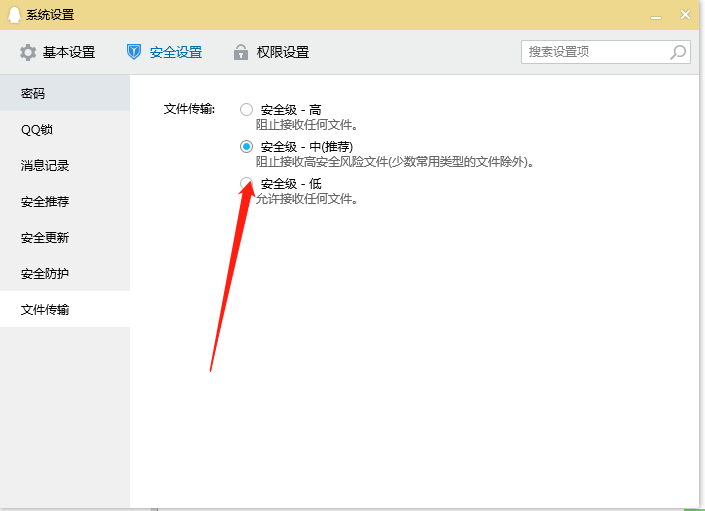Open 安全防护 in the sidebar
This screenshot has height=511, width=705.
click(x=65, y=273)
